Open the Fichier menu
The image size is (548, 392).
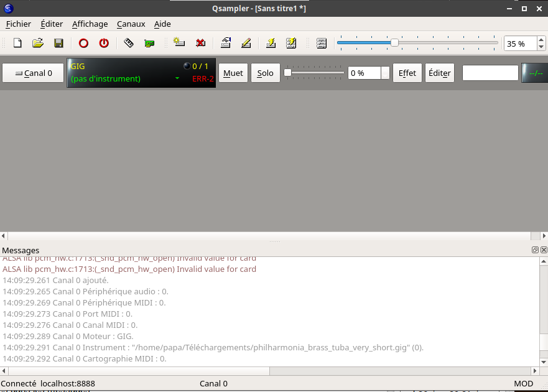pyautogui.click(x=19, y=24)
